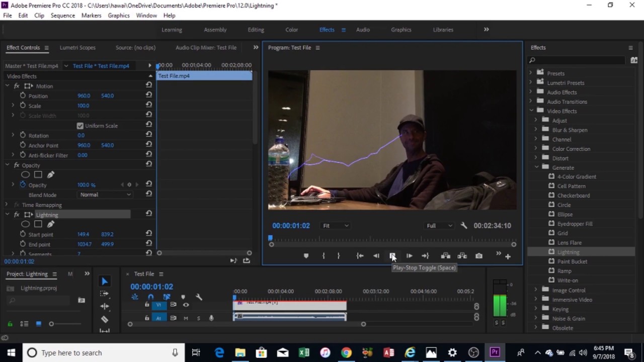Create 4-point polygon mask under Lightning
The width and height of the screenshot is (644, 362).
point(38,224)
